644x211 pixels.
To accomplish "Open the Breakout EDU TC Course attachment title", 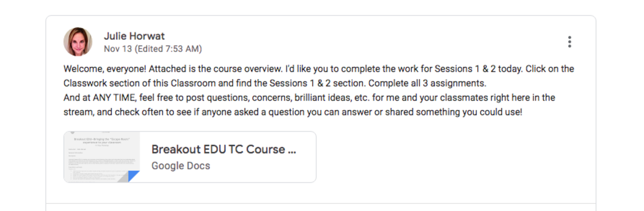I will point(224,149).
